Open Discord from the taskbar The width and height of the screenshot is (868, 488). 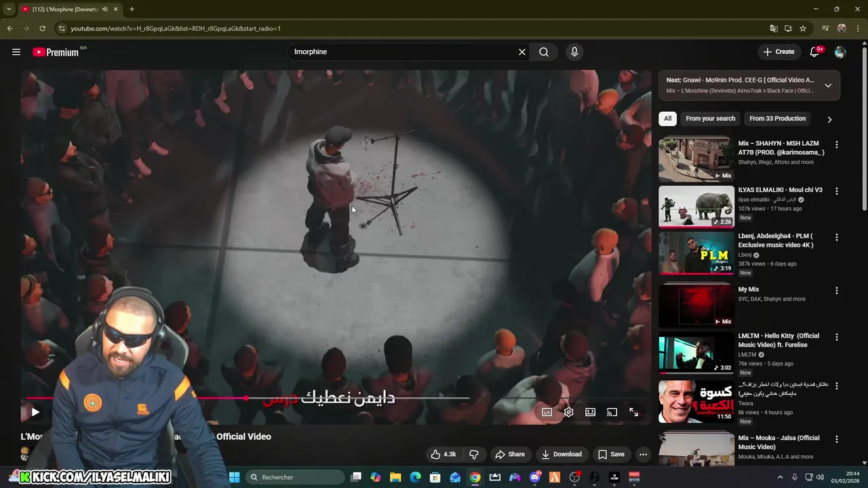[x=534, y=477]
